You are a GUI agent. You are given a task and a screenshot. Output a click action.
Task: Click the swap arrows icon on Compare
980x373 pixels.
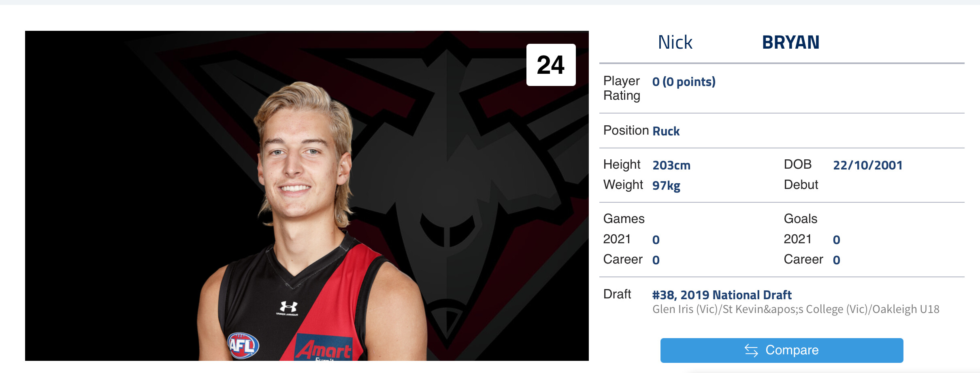(x=751, y=350)
